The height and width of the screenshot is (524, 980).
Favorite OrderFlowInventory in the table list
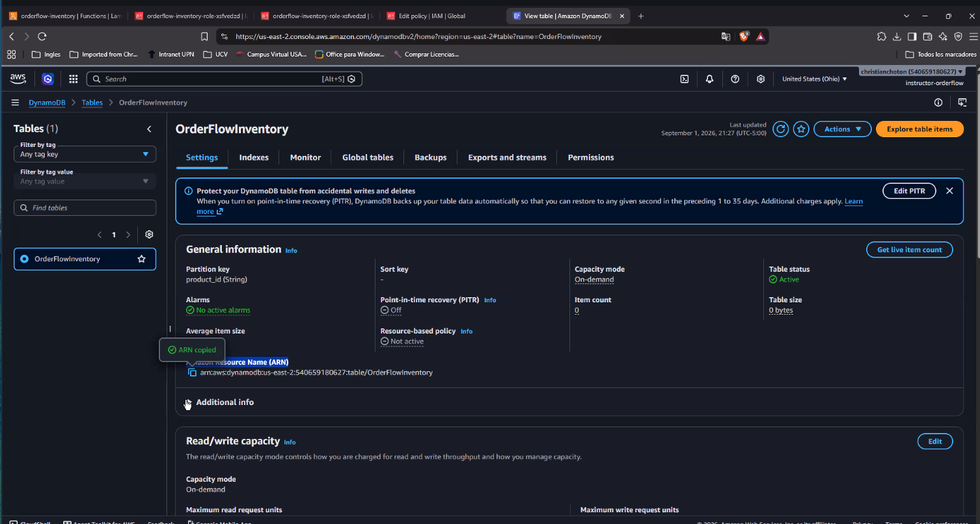141,259
